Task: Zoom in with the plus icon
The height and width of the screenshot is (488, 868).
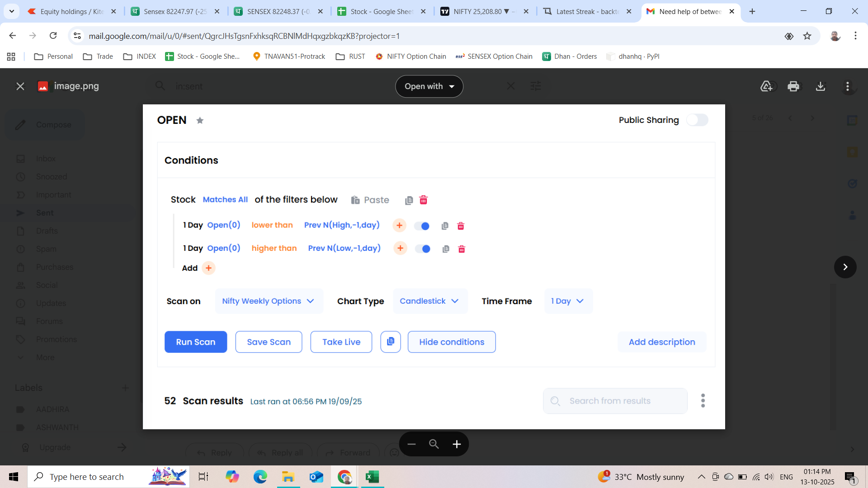Action: click(457, 444)
